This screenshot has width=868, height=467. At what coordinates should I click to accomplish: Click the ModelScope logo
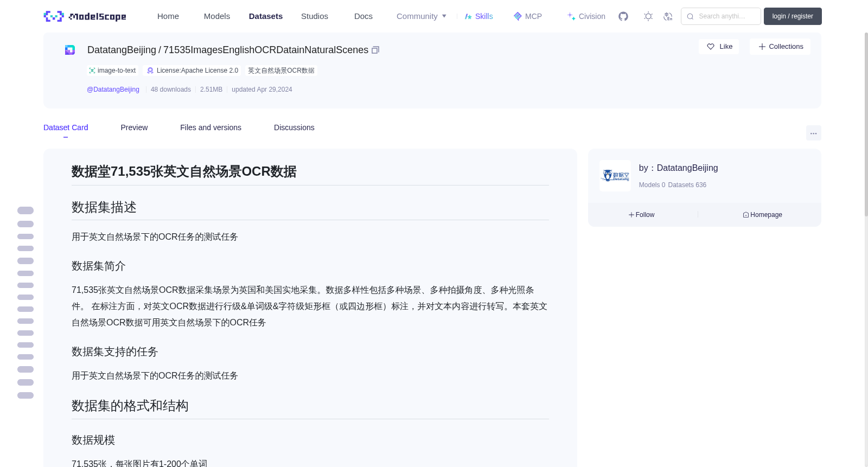pos(85,16)
